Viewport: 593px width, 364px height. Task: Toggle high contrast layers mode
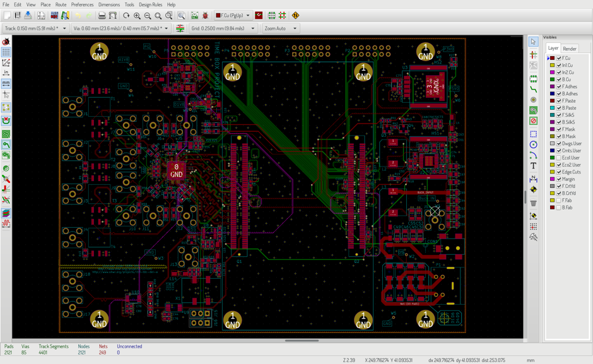pos(6,213)
